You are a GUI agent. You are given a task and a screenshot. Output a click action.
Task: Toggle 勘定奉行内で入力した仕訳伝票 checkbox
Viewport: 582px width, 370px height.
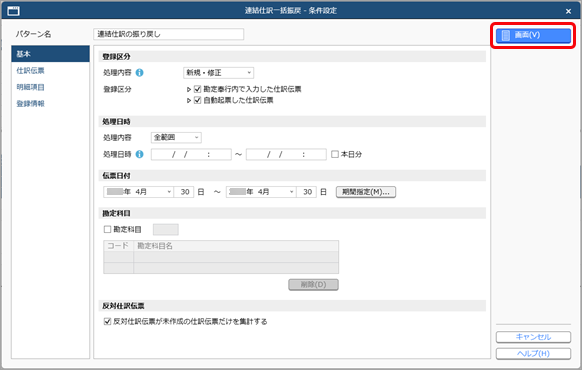point(197,89)
